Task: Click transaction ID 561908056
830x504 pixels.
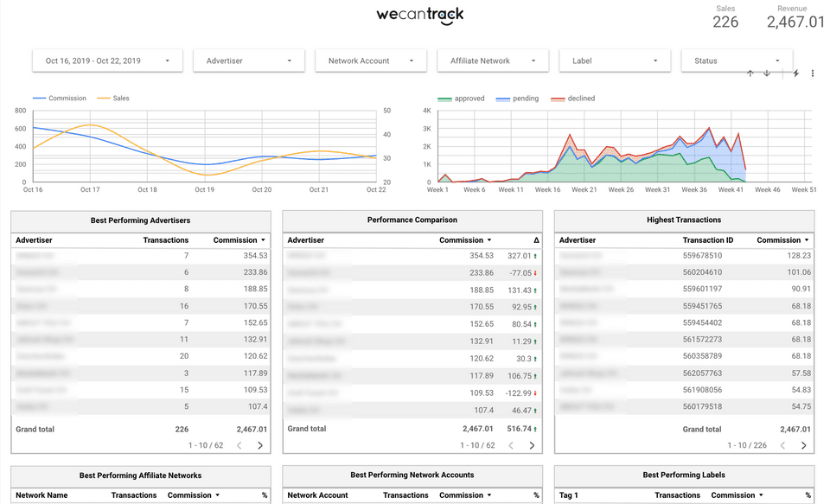Action: coord(702,390)
